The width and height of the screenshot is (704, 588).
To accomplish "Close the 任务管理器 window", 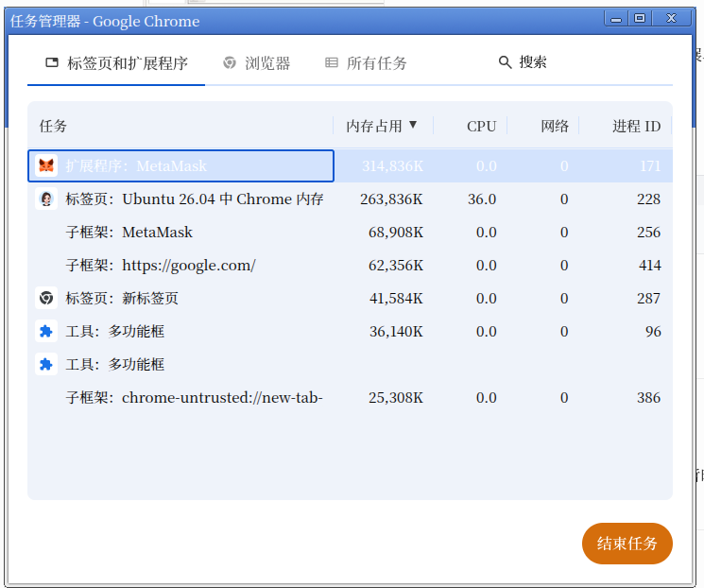I will (671, 18).
